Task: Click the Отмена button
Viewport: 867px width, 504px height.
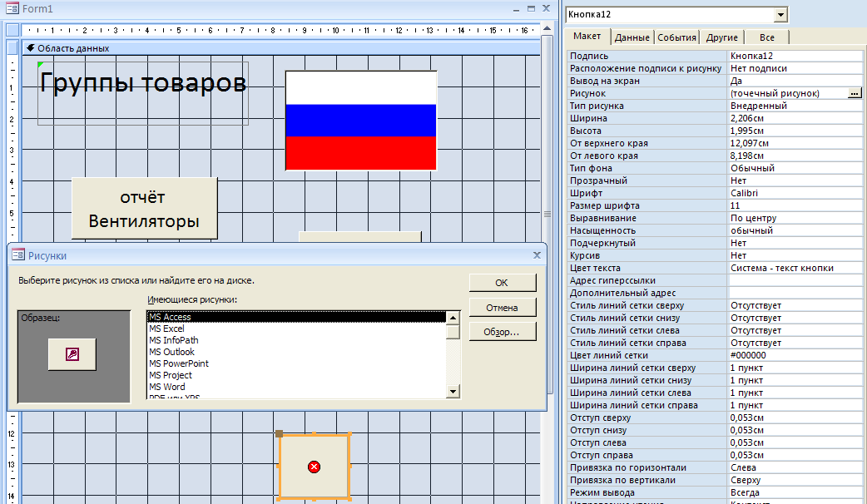Action: coord(502,307)
